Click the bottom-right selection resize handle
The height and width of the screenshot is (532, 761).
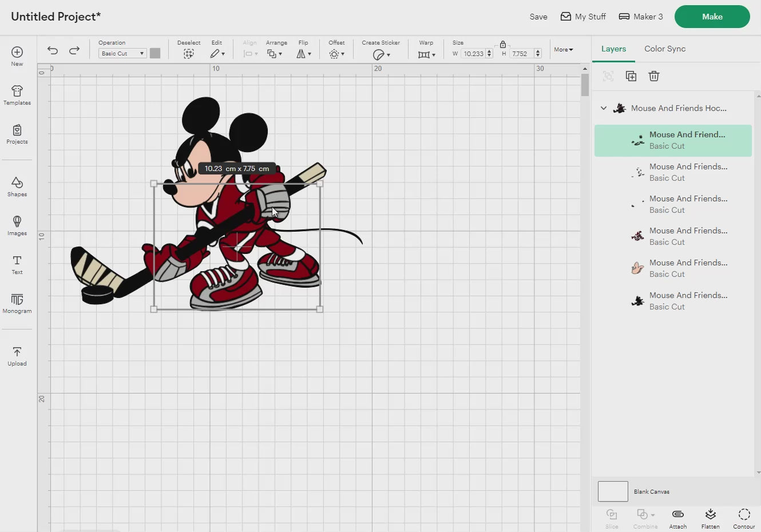coord(320,309)
